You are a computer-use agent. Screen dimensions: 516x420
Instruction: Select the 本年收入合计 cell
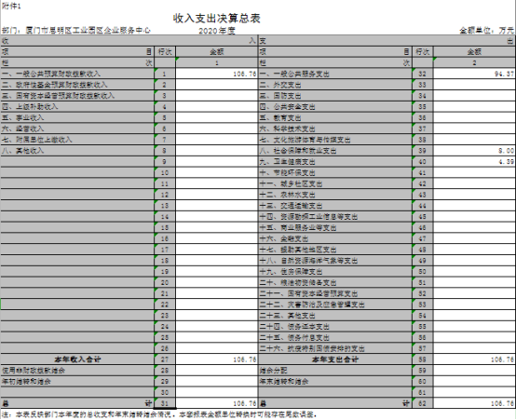(77, 359)
